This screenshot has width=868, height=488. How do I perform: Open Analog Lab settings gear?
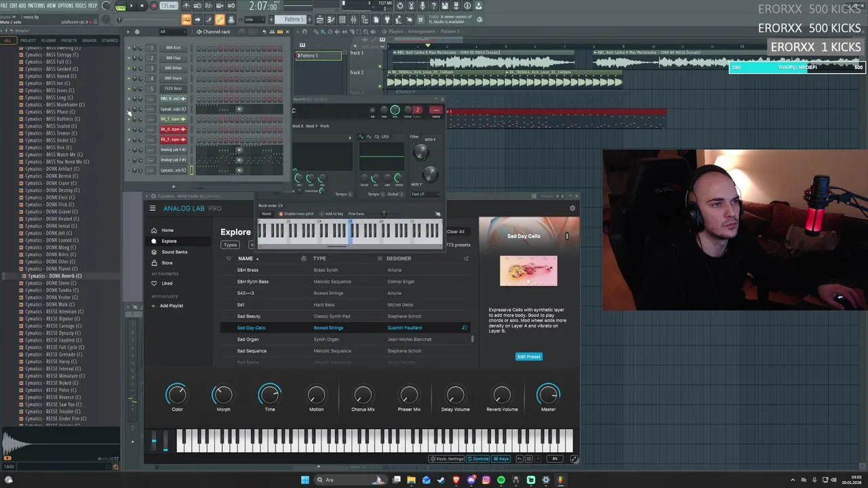click(572, 208)
